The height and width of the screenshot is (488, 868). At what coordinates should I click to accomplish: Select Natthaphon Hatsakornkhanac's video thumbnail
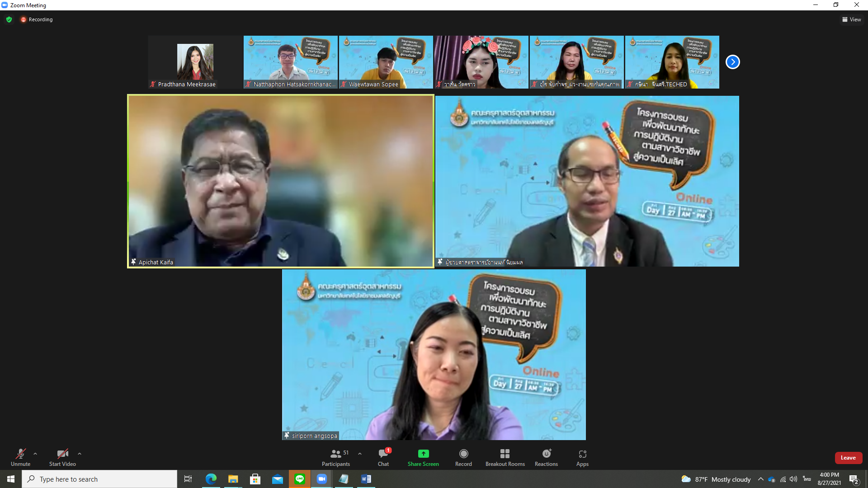290,62
